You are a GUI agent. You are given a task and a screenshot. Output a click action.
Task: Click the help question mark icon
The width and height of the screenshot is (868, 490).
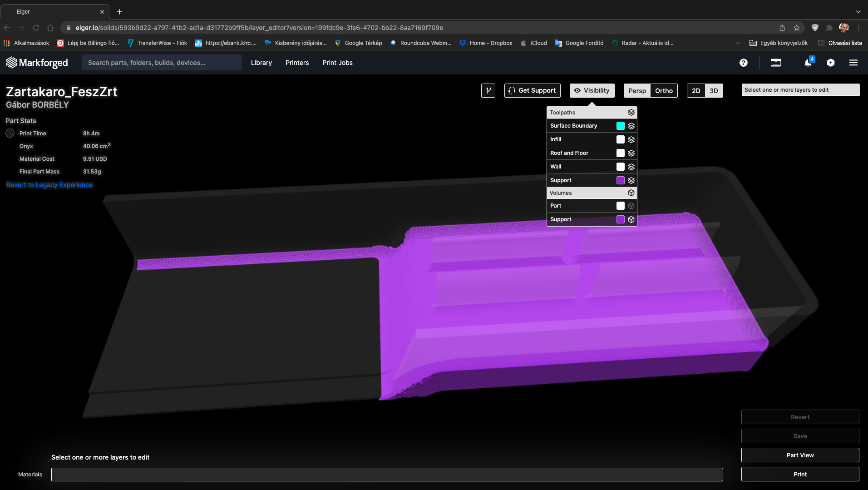(744, 63)
